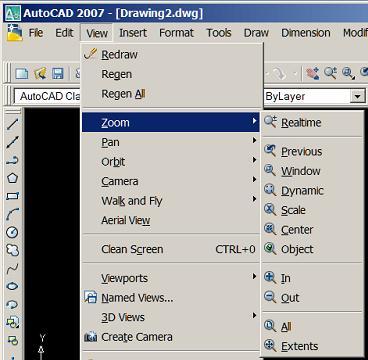Choose Zoom Out from submenu
The height and width of the screenshot is (360, 368).
[312, 298]
